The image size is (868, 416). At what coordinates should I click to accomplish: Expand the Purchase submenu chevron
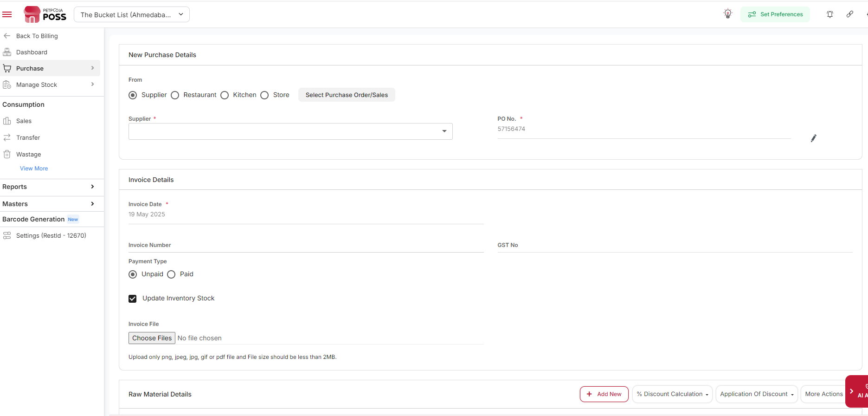click(x=93, y=68)
